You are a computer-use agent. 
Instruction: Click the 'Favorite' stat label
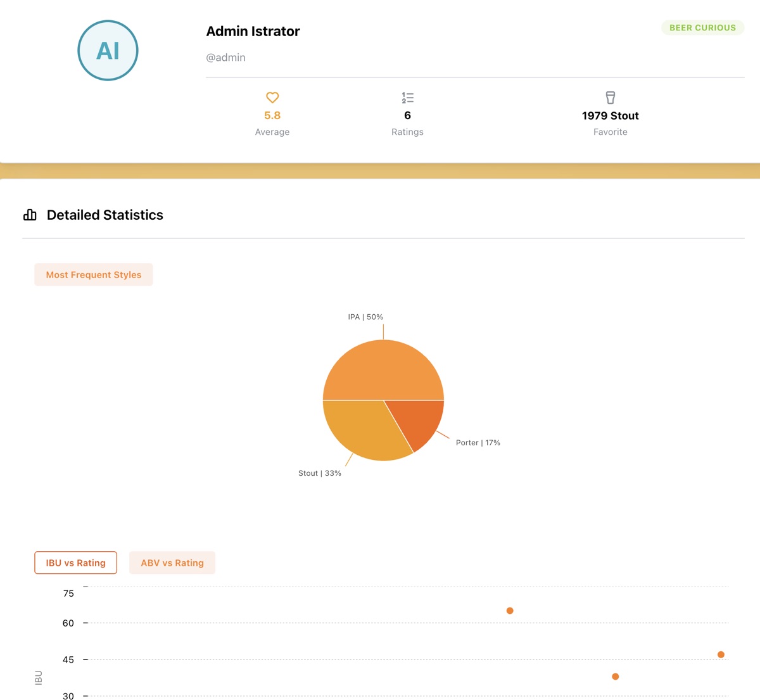[611, 132]
